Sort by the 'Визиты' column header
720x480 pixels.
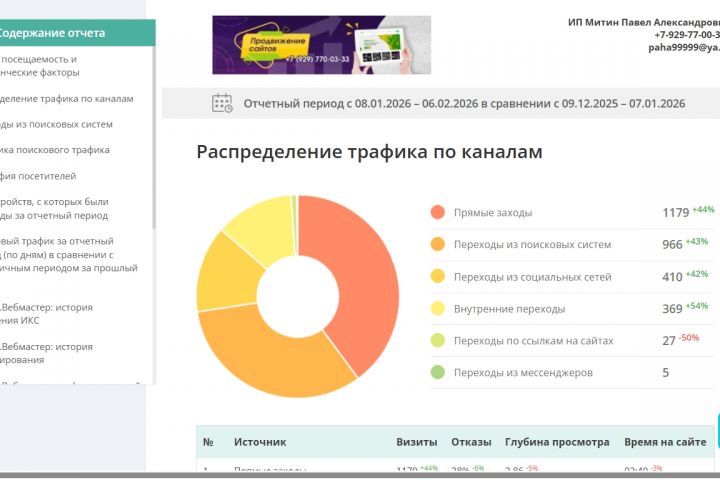coord(416,442)
